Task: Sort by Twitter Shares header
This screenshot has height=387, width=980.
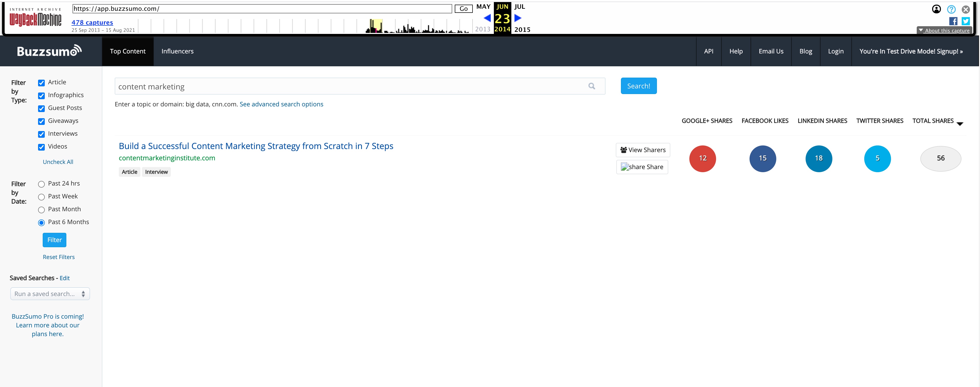Action: click(x=880, y=121)
